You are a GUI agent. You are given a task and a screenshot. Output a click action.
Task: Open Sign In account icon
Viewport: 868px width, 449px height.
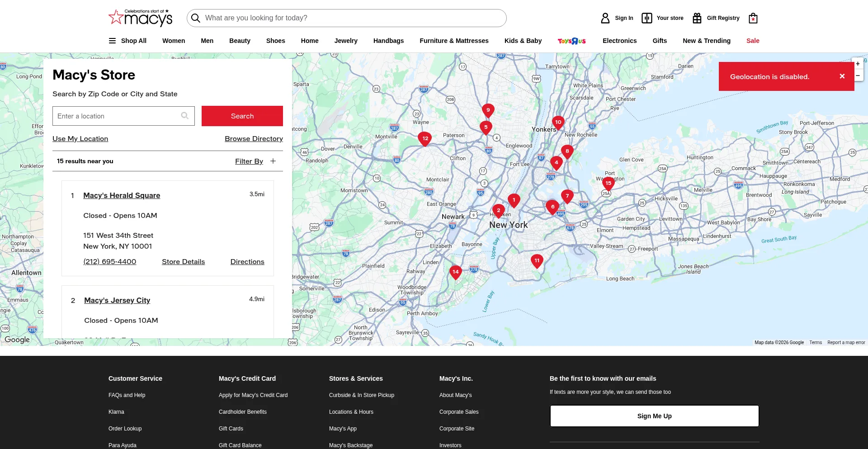pos(605,18)
